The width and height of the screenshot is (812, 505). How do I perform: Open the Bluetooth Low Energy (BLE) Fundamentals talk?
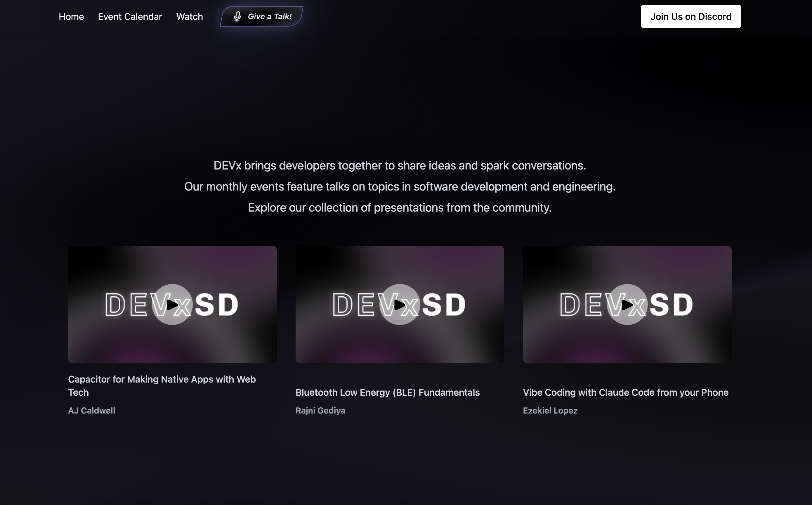[x=388, y=392]
